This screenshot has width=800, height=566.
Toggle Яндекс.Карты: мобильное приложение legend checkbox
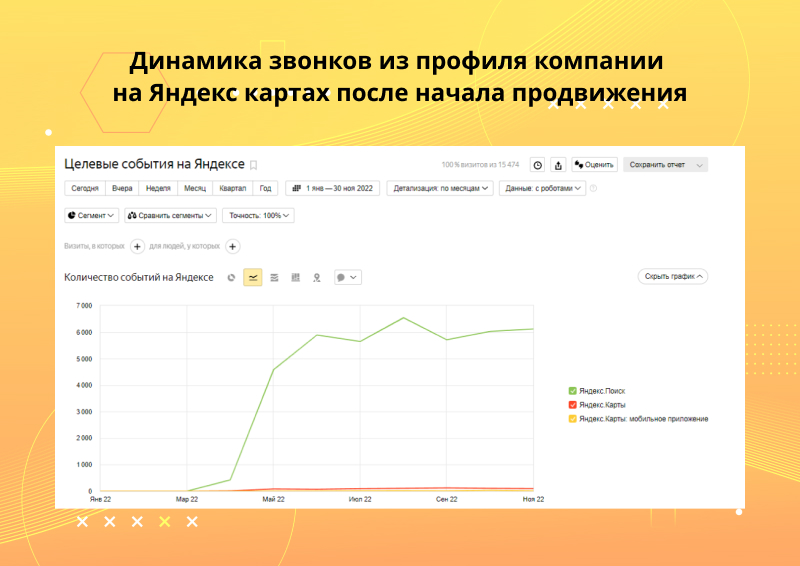click(572, 419)
